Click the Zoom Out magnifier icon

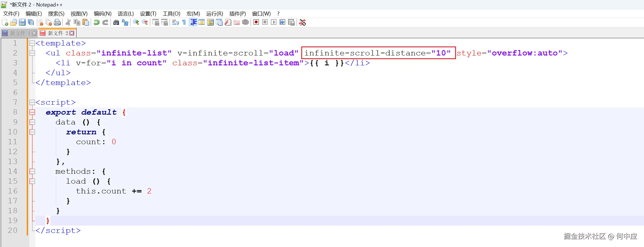[x=145, y=23]
